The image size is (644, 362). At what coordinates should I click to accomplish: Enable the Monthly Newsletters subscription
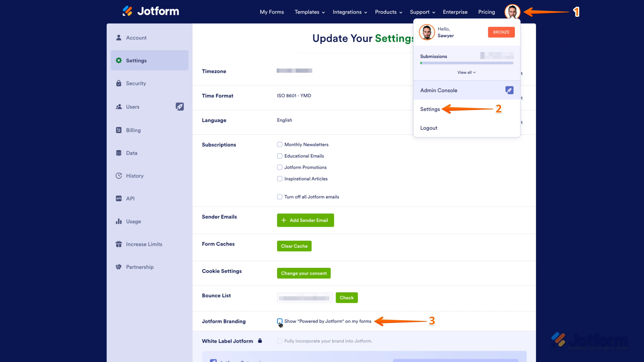[280, 144]
